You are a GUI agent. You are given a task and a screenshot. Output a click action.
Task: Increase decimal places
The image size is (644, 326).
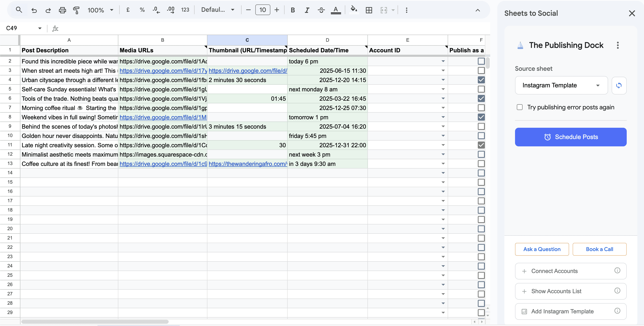(x=170, y=10)
